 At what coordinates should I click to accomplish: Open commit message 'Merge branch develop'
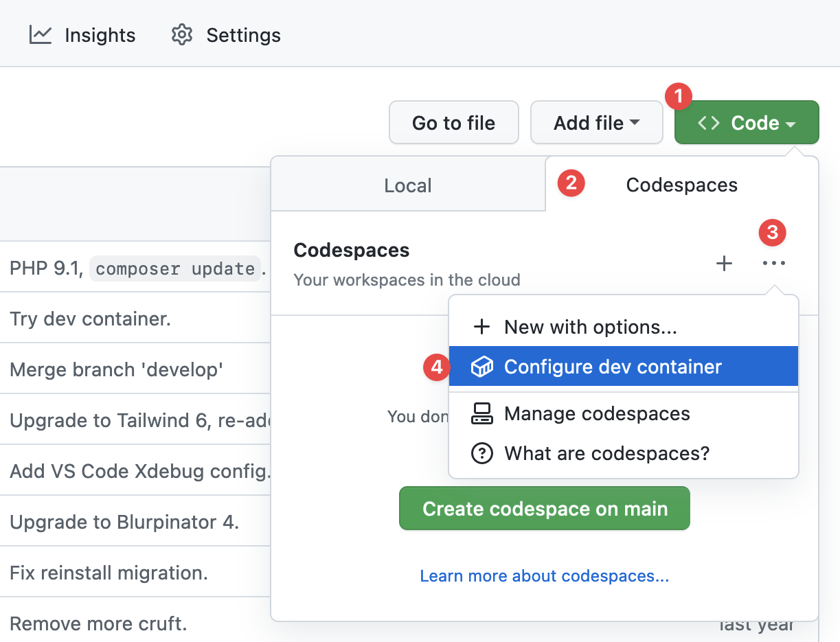[x=117, y=369]
